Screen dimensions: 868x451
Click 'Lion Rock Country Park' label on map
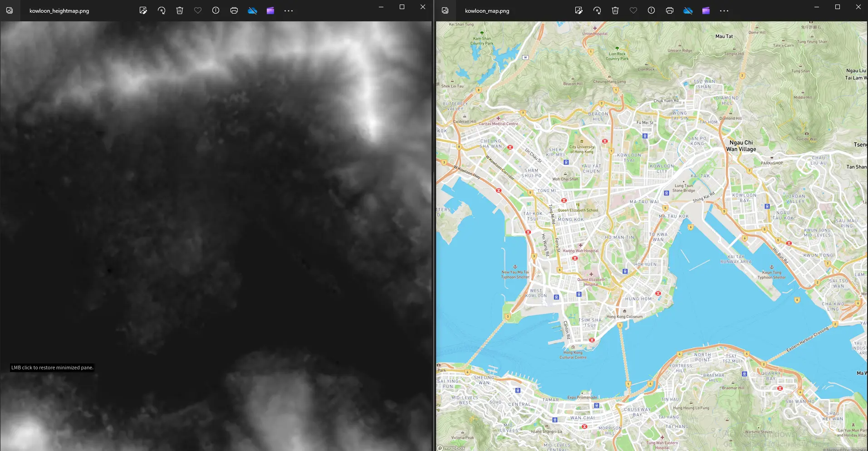(x=618, y=56)
